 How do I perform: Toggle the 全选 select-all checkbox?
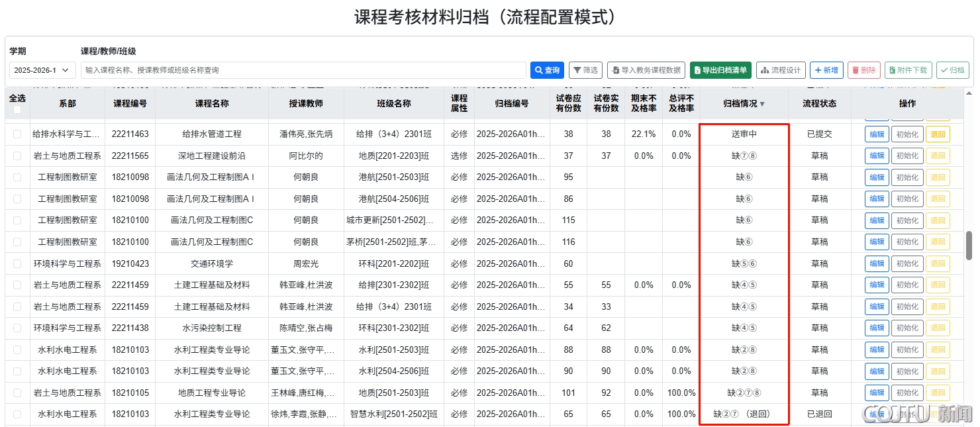point(17,110)
